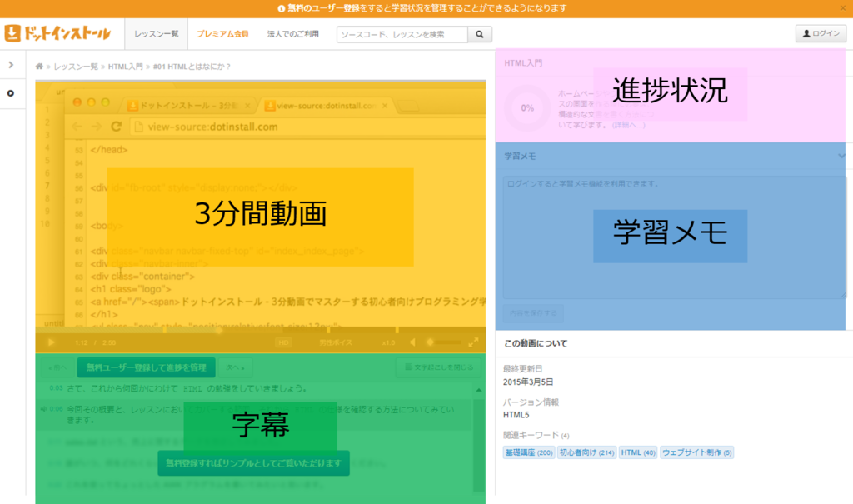Toggle HD video quality

tap(283, 342)
